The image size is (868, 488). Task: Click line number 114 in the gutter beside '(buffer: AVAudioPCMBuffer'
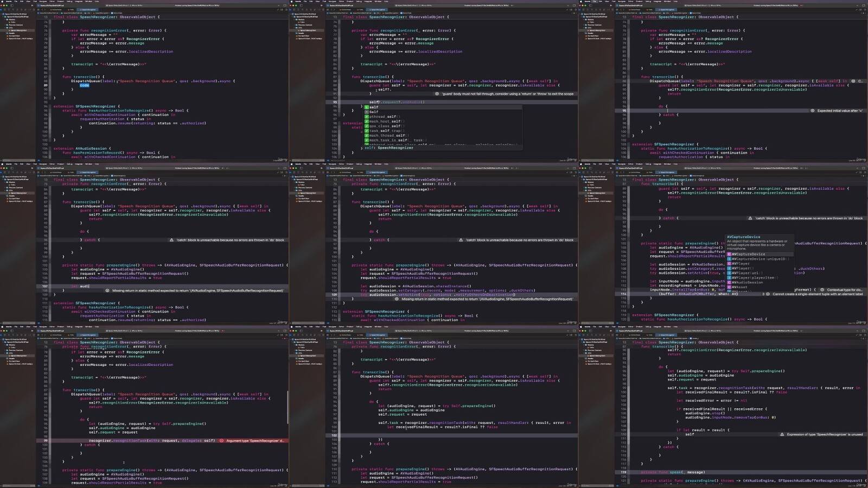[624, 294]
